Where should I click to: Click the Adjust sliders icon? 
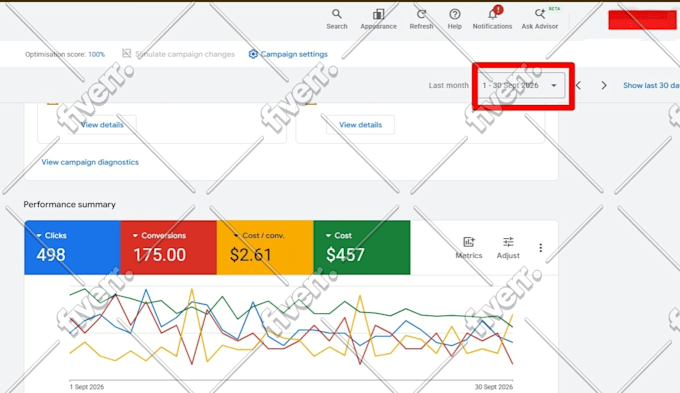tap(508, 242)
